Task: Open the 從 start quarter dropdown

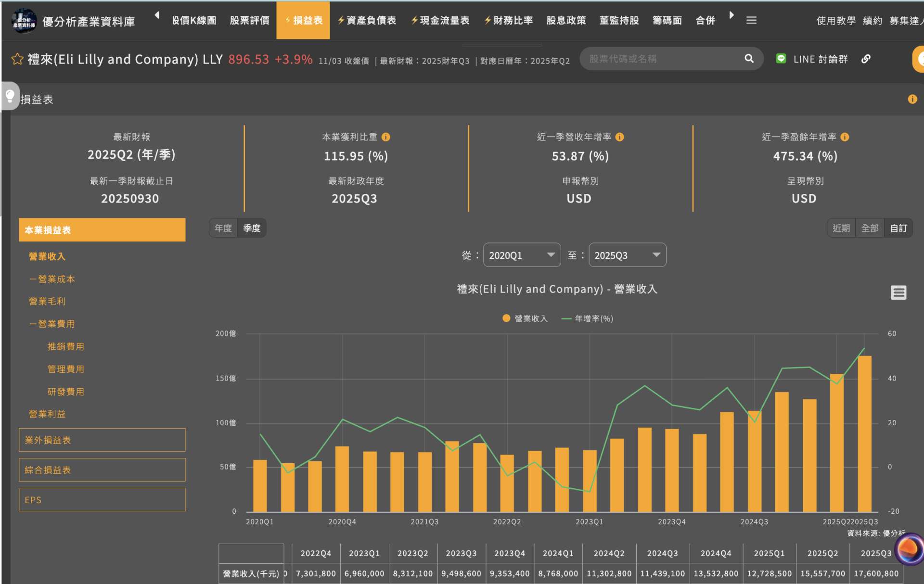Action: tap(522, 255)
